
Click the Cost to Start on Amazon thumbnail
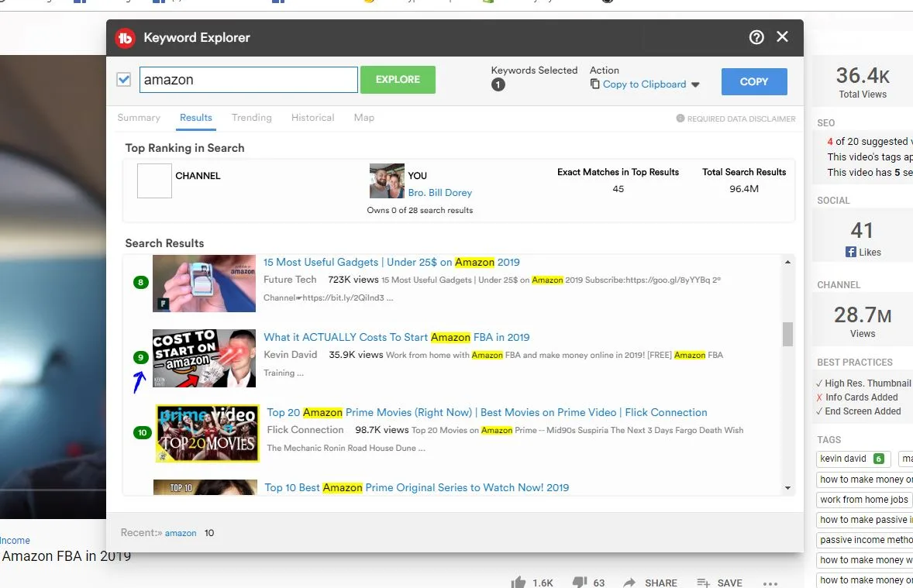[x=204, y=359]
